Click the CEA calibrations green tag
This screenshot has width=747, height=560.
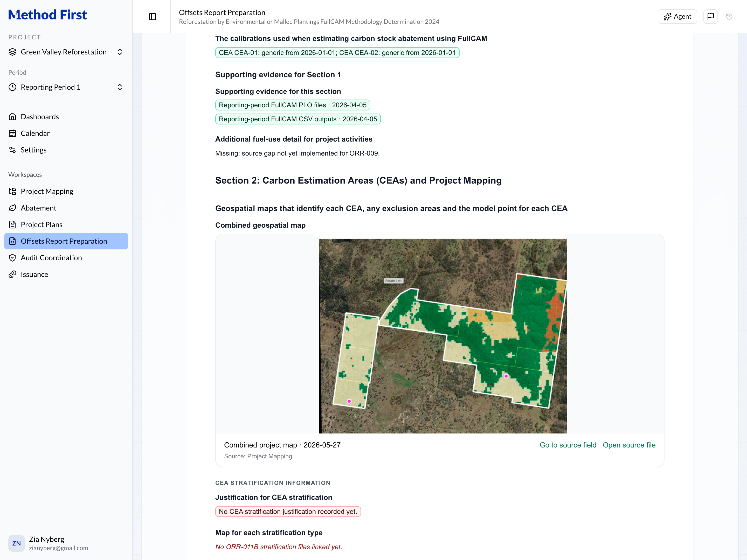coord(337,53)
